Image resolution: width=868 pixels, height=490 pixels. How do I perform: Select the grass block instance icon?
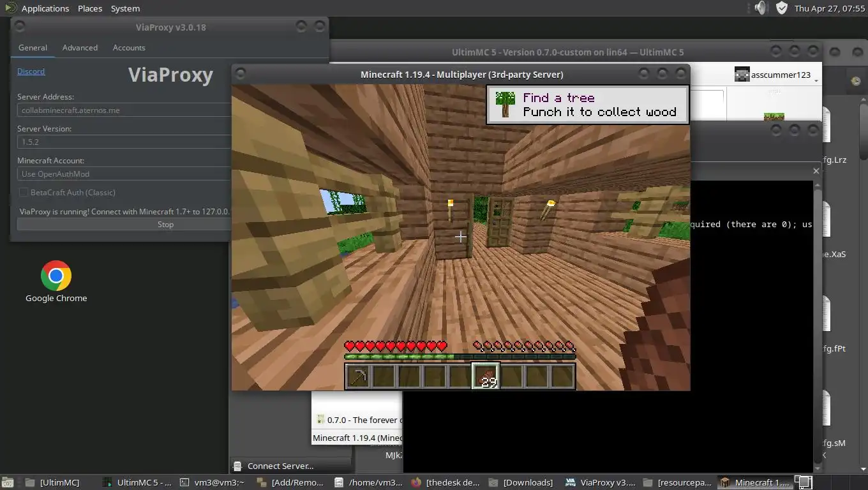tap(774, 117)
